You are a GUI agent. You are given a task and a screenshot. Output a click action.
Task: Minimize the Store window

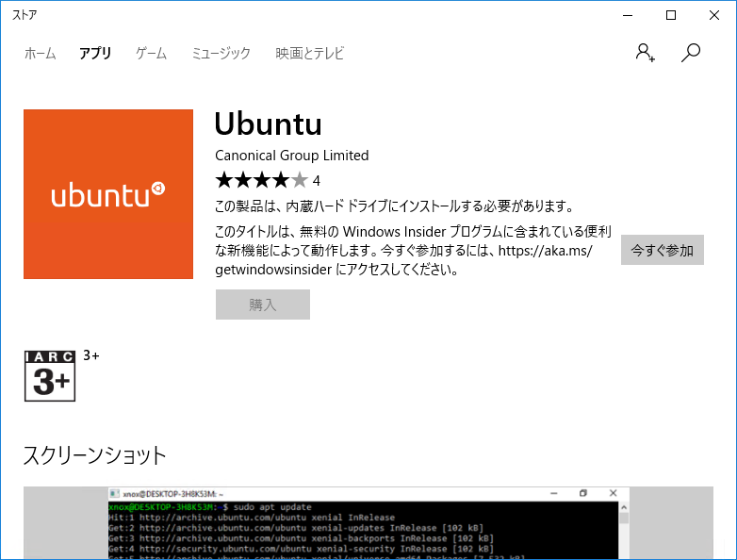[627, 15]
